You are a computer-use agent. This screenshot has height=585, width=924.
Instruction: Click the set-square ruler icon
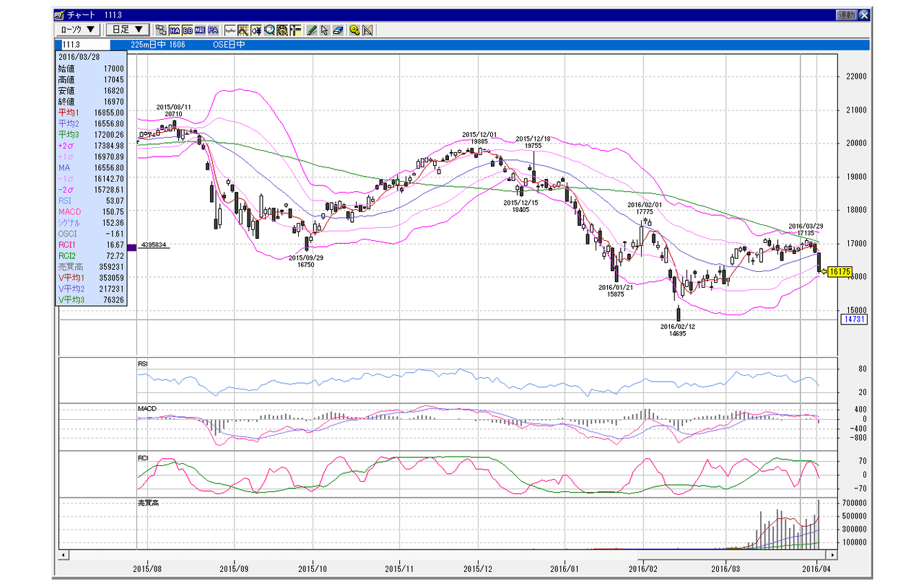pos(367,30)
